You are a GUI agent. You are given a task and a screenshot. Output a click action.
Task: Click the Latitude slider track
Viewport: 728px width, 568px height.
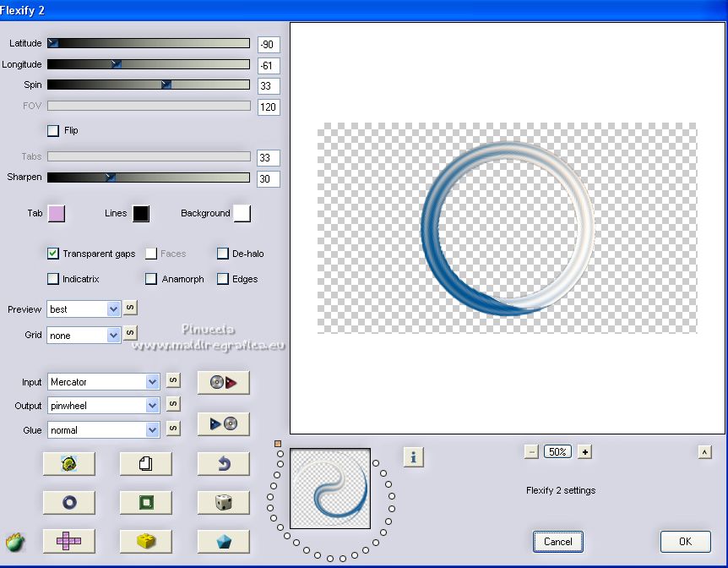[x=149, y=43]
